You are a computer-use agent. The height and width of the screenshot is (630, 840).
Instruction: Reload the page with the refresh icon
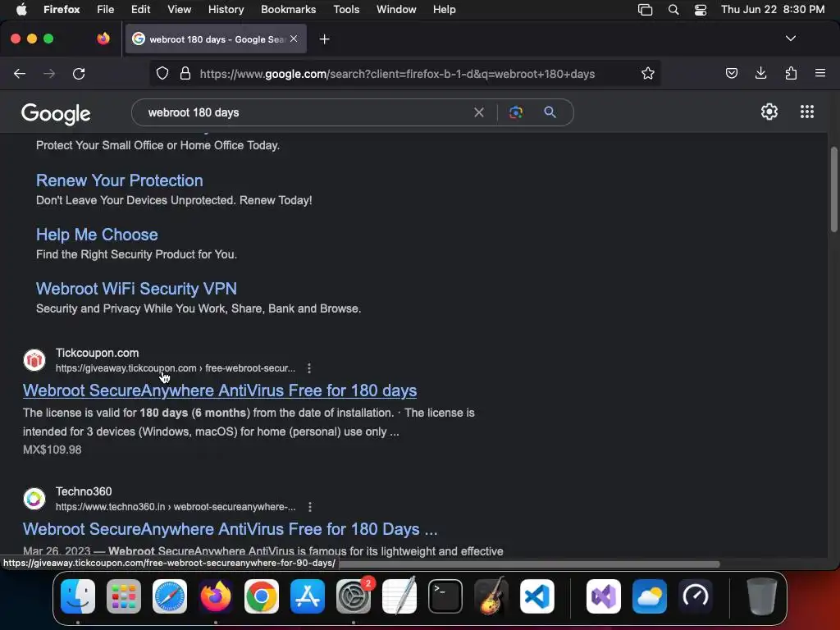point(79,73)
